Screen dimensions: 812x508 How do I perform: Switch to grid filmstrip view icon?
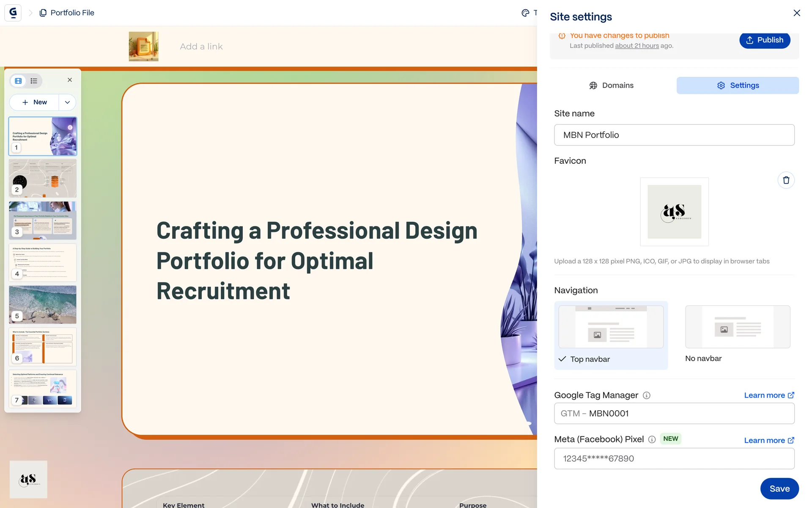(x=18, y=81)
